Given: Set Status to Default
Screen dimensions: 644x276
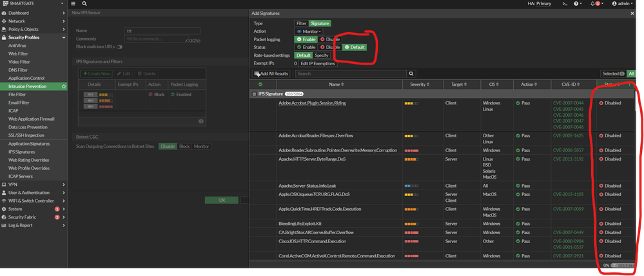Looking at the screenshot, I should tap(355, 47).
